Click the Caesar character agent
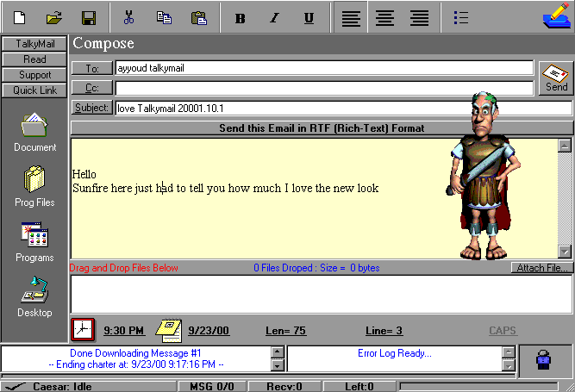575x392 pixels. (484, 176)
